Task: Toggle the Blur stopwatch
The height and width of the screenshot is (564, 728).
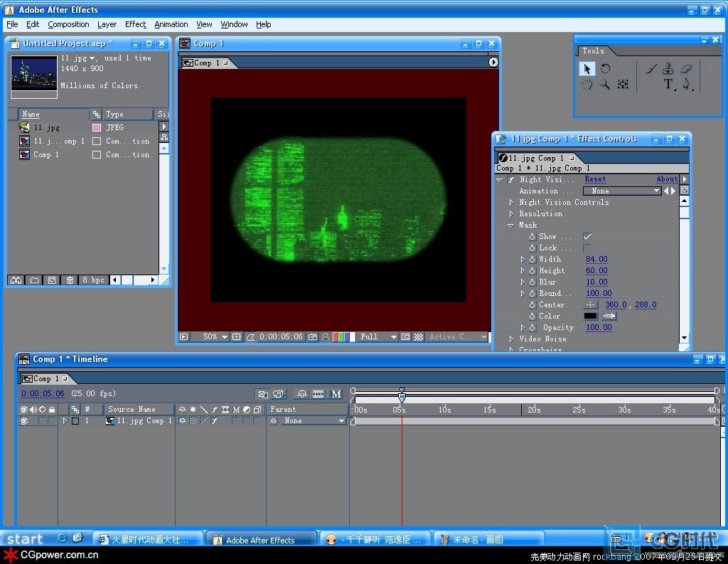Action: [532, 282]
